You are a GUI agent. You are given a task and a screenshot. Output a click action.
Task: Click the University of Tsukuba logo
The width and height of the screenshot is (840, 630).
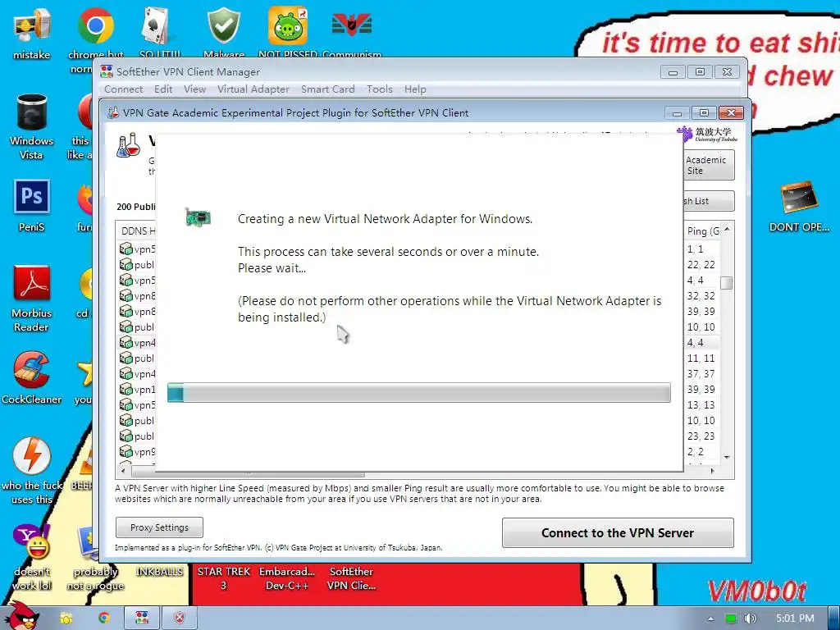[706, 134]
